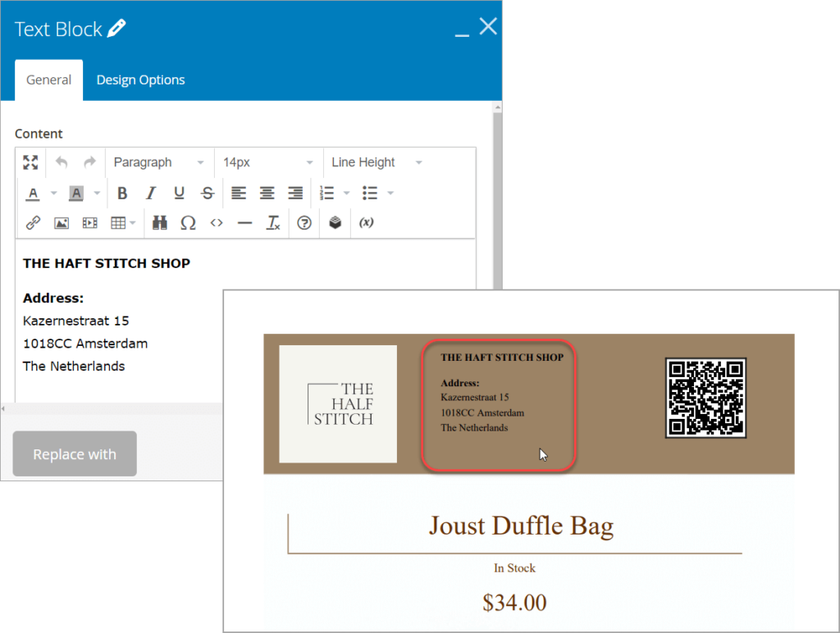This screenshot has height=633, width=840.
Task: Rename block using the pencil icon
Action: (x=116, y=29)
